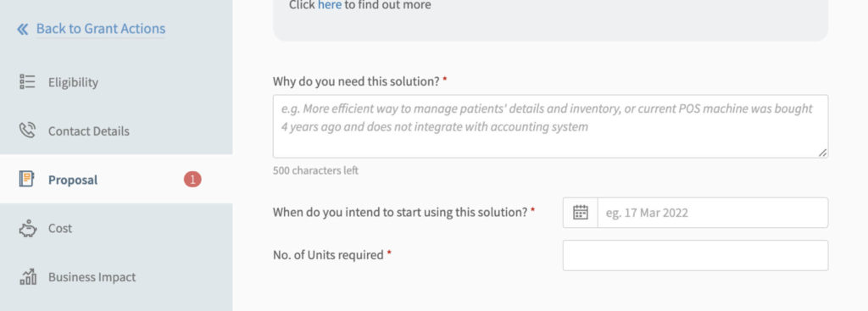The width and height of the screenshot is (868, 311).
Task: Click the Contact Details phone icon
Action: click(x=27, y=131)
